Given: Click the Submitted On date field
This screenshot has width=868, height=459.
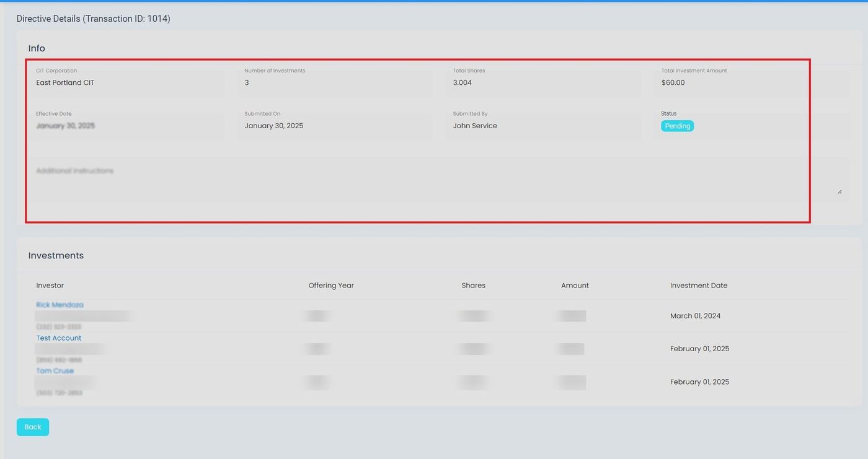Looking at the screenshot, I should click(x=335, y=126).
